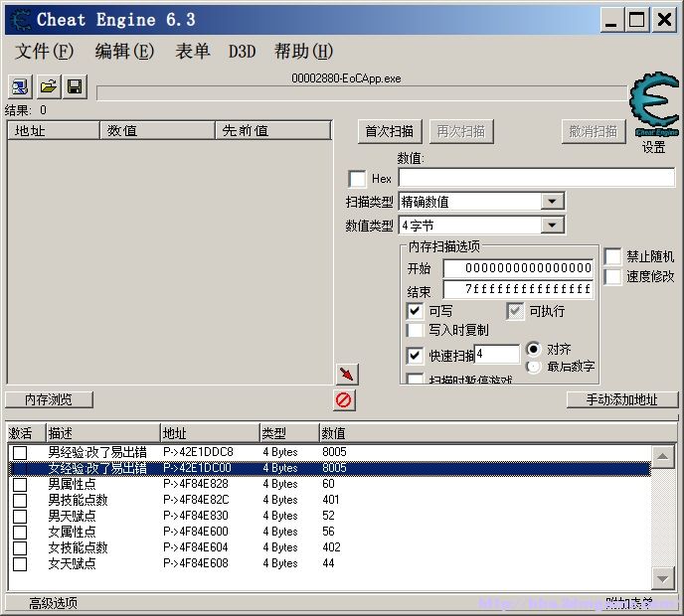This screenshot has width=684, height=616.
Task: Open the 数值类型 dropdown
Action: coord(552,226)
